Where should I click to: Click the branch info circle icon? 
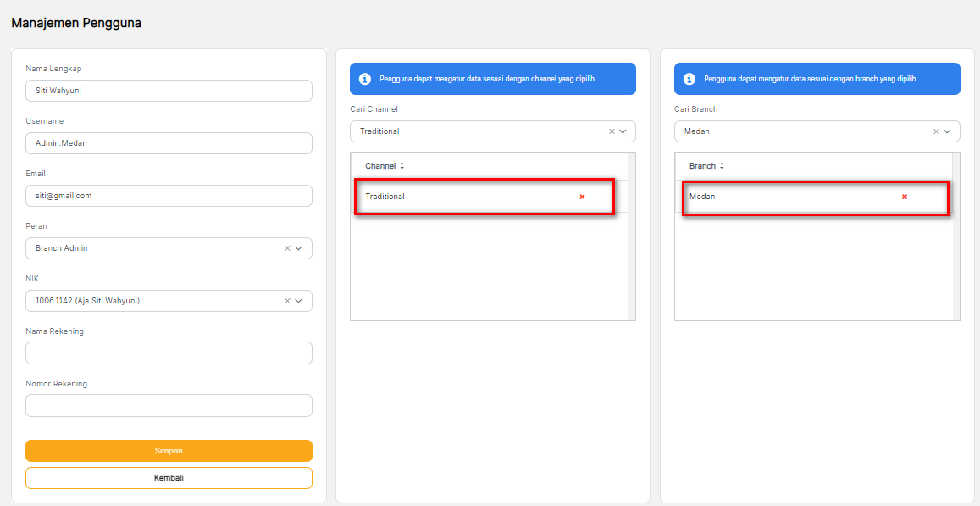coord(689,79)
